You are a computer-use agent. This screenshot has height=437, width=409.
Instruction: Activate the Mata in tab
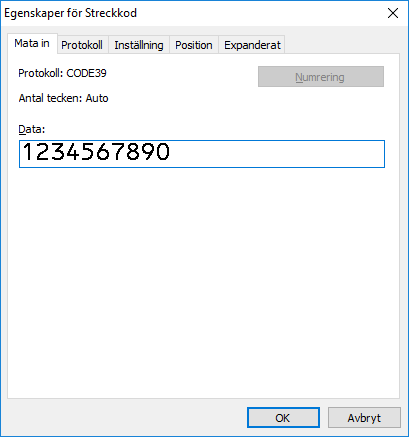tap(32, 43)
